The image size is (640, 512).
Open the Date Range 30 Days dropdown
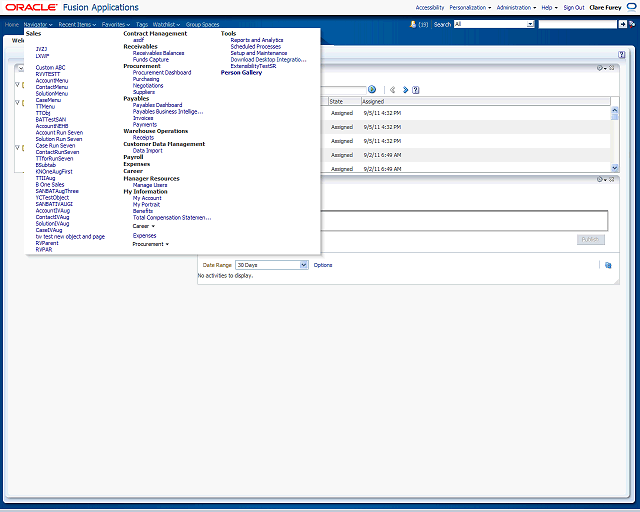(x=271, y=265)
